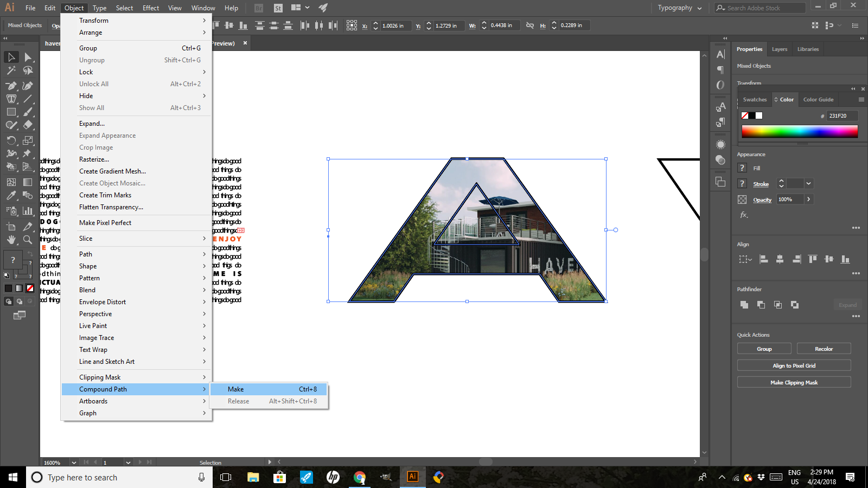Screen dimensions: 868x488
Task: Switch the bottom-of-toolbar paint type to Gradient
Action: point(20,288)
